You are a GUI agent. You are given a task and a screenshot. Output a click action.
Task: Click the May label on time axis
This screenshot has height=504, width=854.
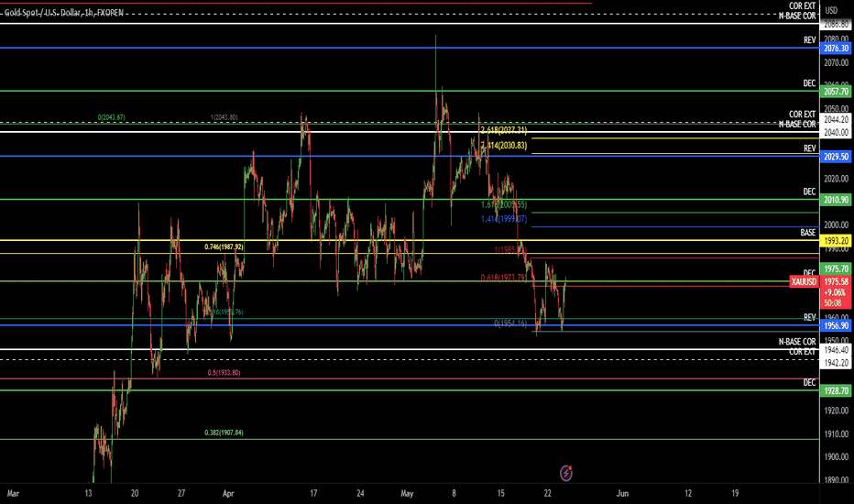(x=407, y=494)
